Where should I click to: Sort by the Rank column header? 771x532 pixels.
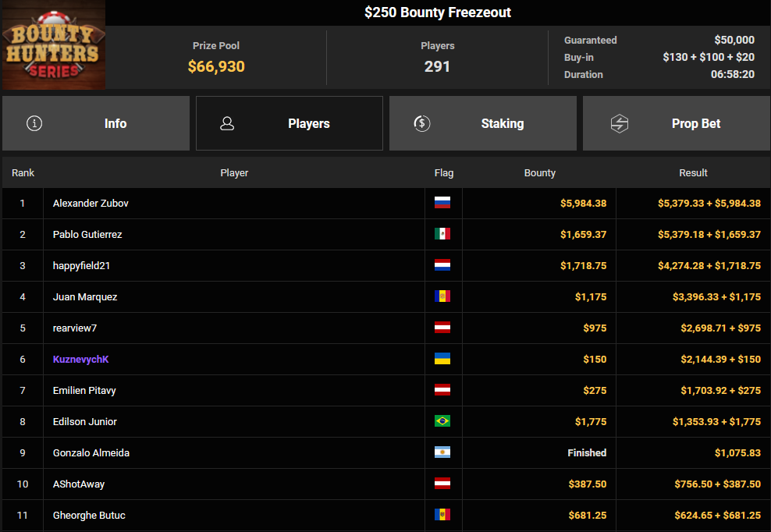coord(23,172)
